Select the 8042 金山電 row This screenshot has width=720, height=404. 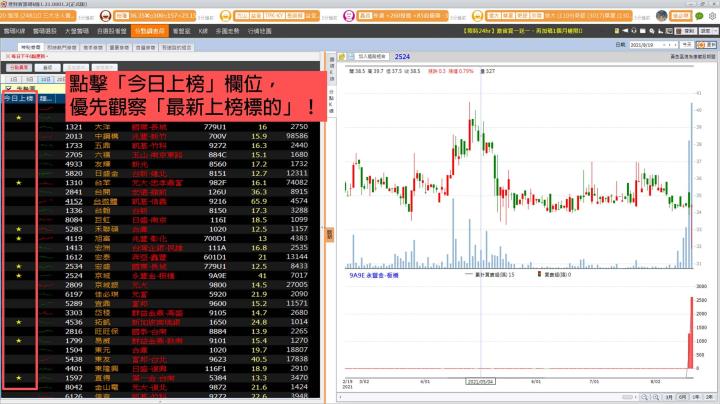pyautogui.click(x=161, y=387)
